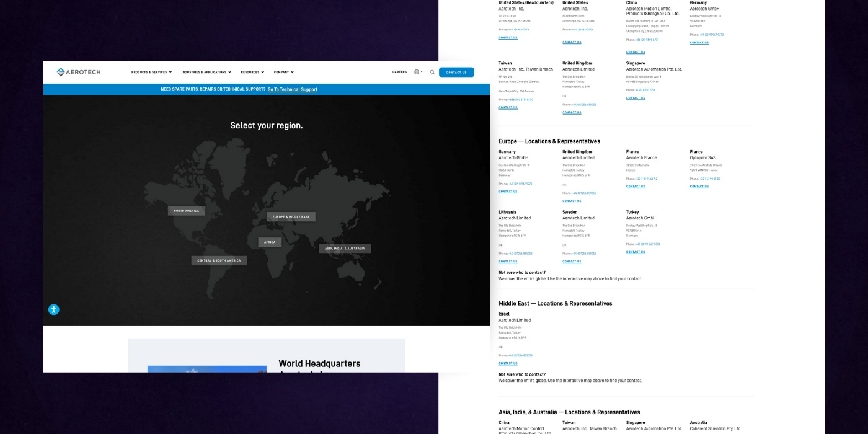Screen dimensions: 868x434
Task: Open the search magnifier icon
Action: tap(432, 72)
